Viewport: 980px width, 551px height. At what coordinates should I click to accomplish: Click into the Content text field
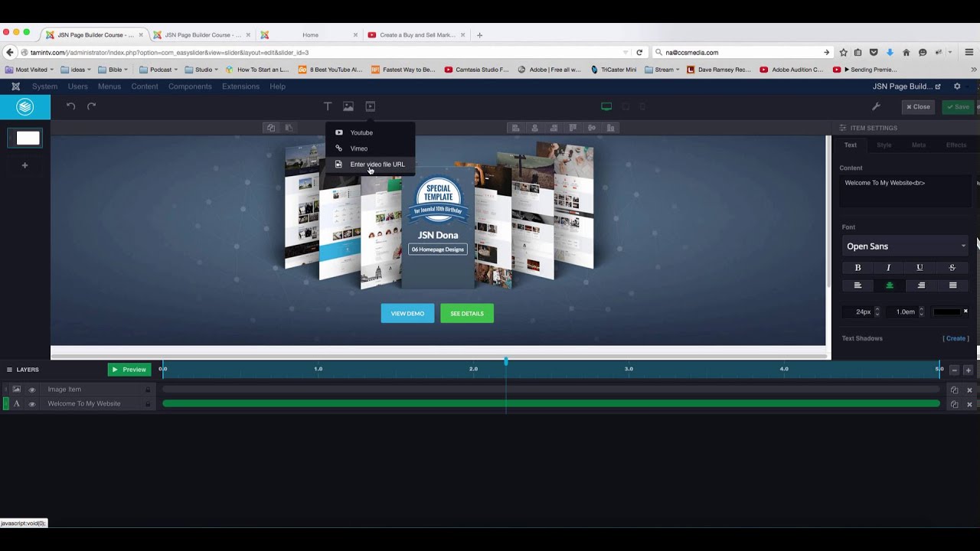tap(905, 192)
